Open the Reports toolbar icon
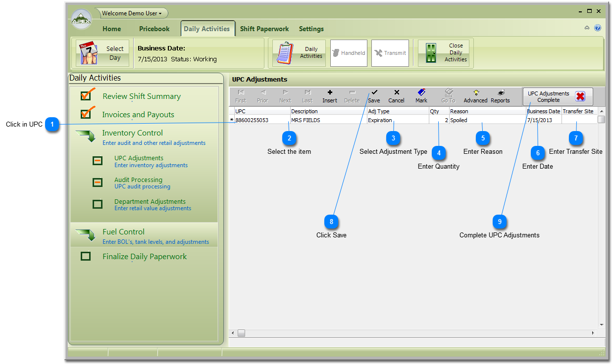 (500, 93)
